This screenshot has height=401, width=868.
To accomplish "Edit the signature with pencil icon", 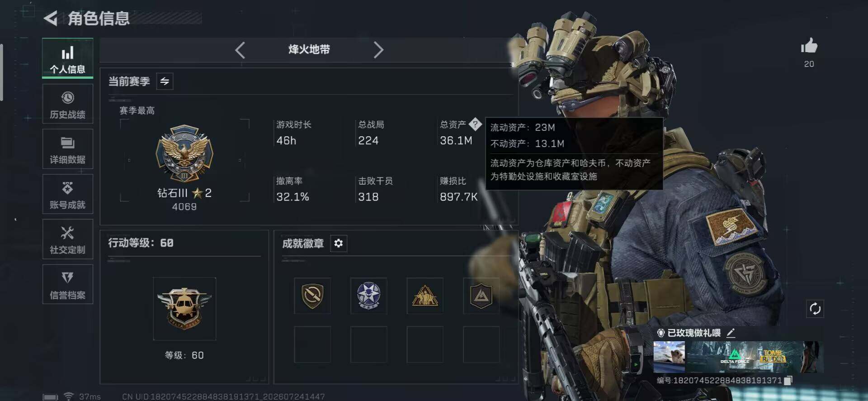I will coord(731,333).
